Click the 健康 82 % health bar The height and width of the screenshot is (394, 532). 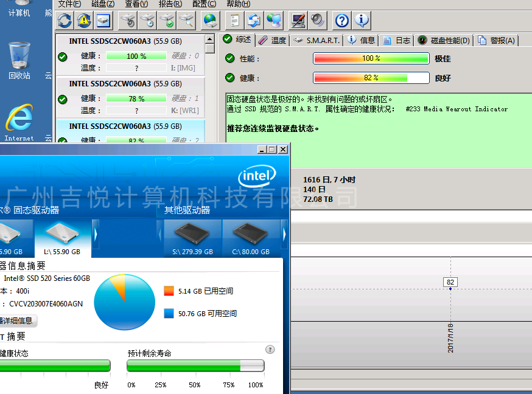point(371,78)
